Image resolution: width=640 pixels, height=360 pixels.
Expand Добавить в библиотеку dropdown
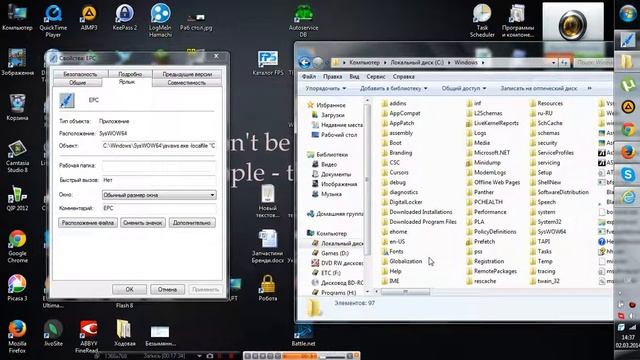coord(393,89)
